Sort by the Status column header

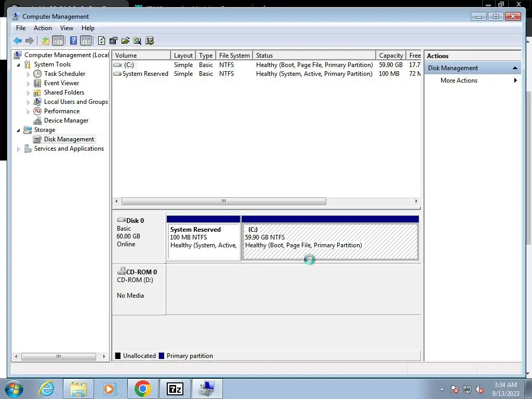coord(314,55)
